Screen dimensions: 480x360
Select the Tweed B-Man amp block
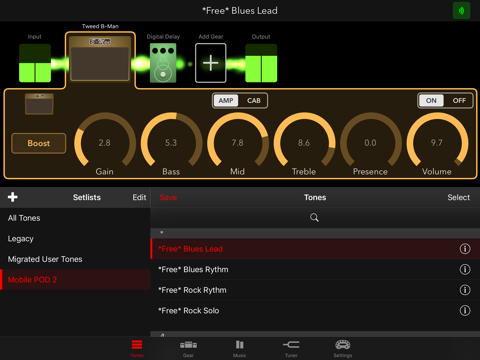[100, 58]
